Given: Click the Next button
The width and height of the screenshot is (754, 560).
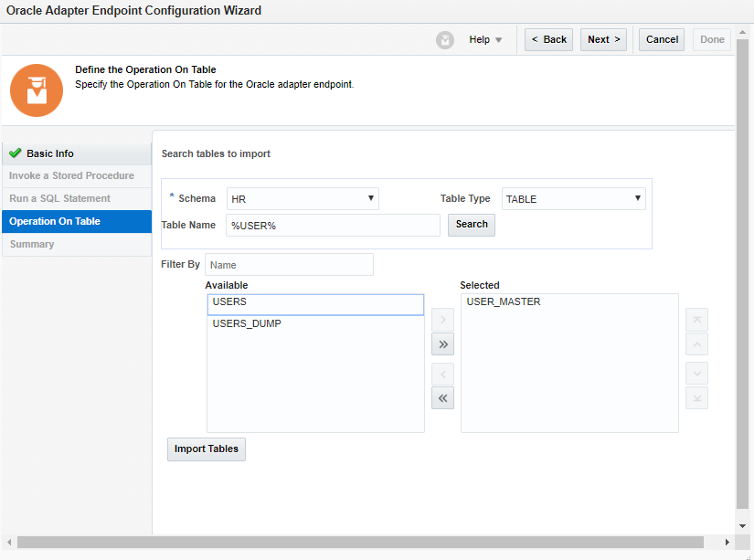Looking at the screenshot, I should click(x=603, y=39).
